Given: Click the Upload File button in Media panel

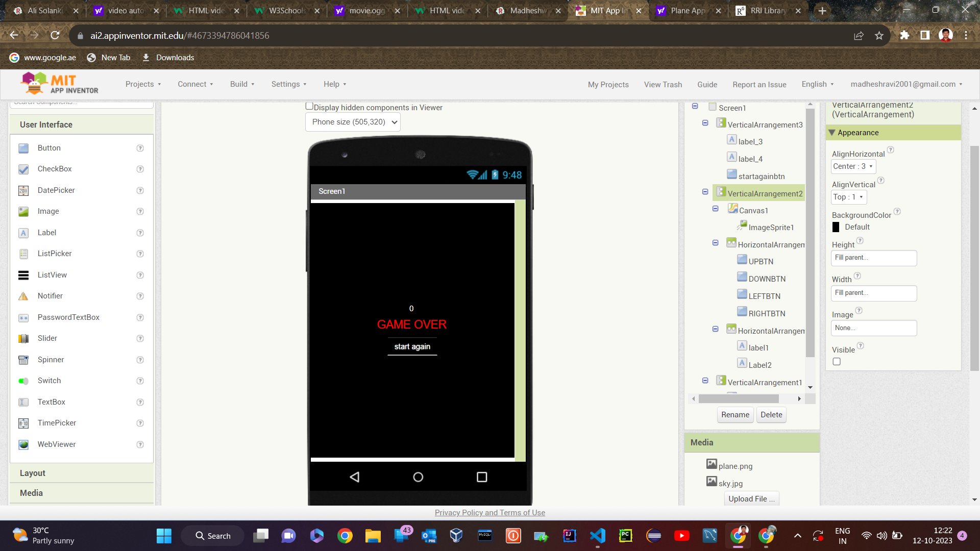Looking at the screenshot, I should click(751, 498).
